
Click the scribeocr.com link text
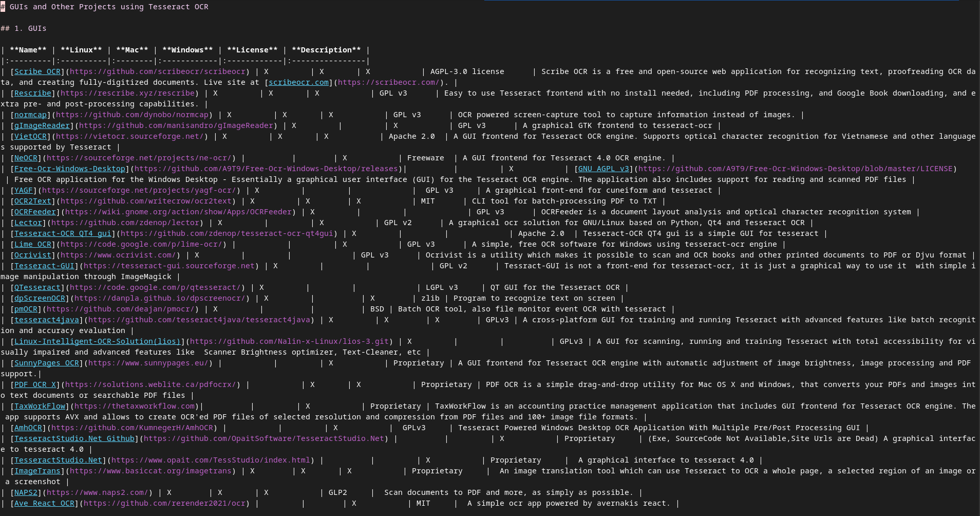[298, 82]
